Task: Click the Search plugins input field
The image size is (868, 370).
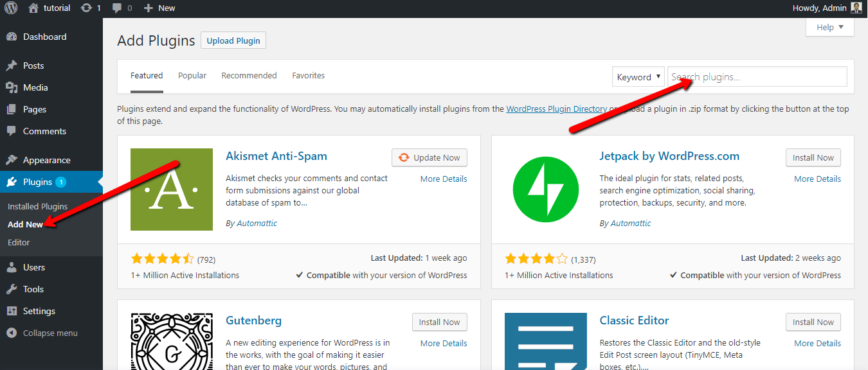Action: pos(757,76)
